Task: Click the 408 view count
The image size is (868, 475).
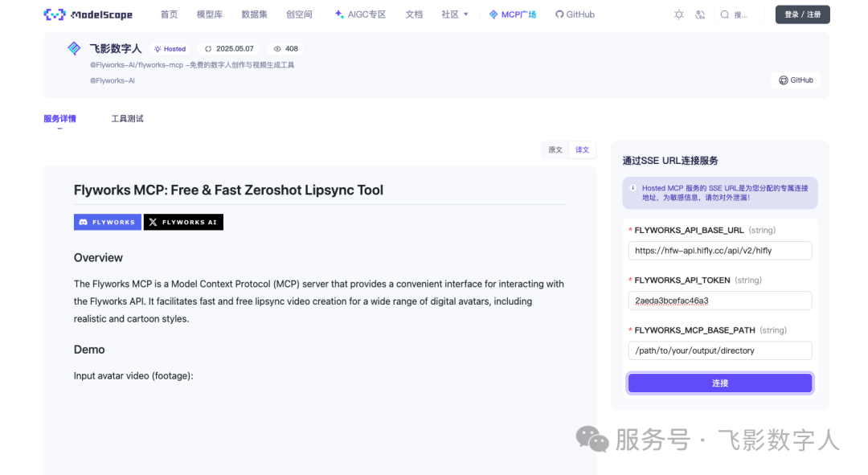Action: tap(285, 49)
